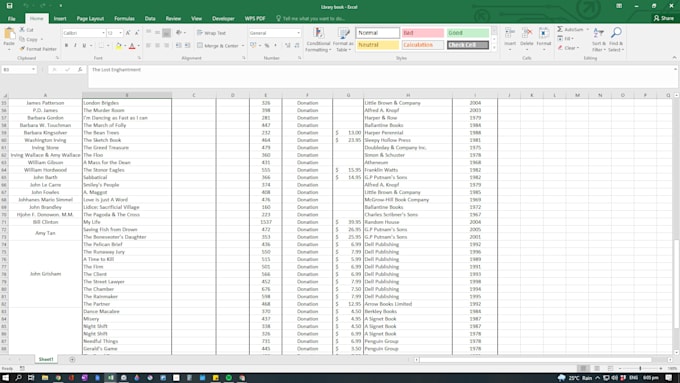Image resolution: width=680 pixels, height=383 pixels.
Task: Toggle Align Left
Action: (148, 46)
